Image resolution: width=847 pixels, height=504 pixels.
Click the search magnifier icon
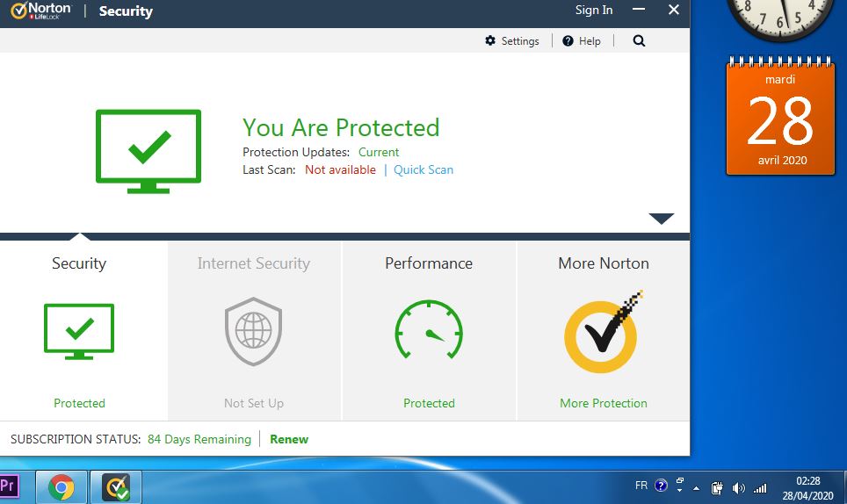click(x=639, y=41)
